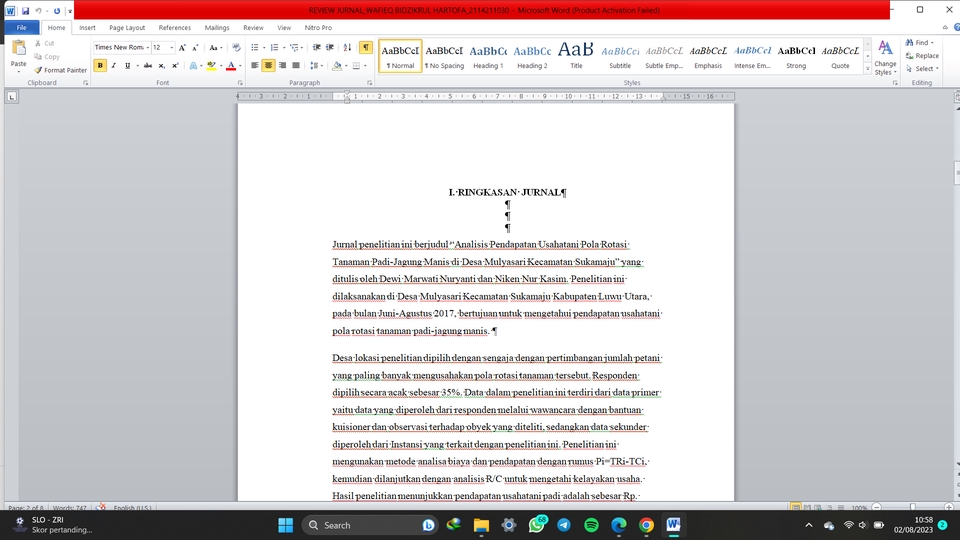
Task: Toggle Superscript formatting
Action: (x=175, y=66)
